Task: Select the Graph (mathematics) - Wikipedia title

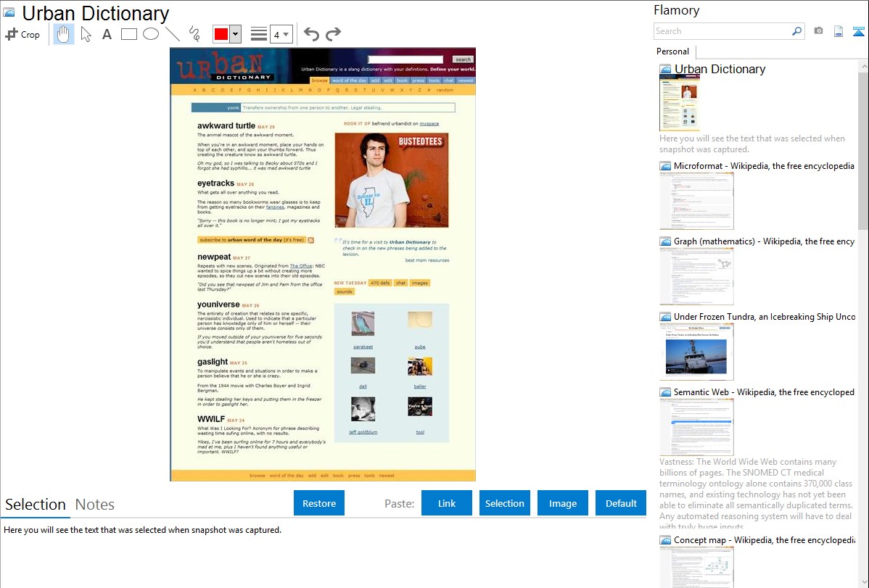Action: point(764,241)
